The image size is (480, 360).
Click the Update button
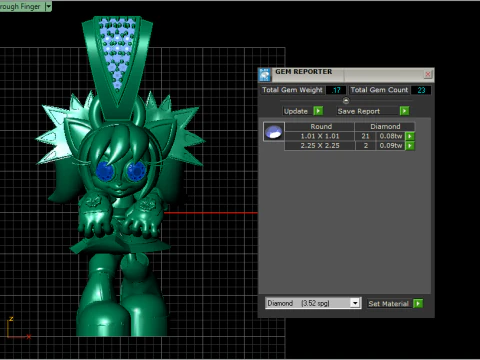pyautogui.click(x=296, y=111)
